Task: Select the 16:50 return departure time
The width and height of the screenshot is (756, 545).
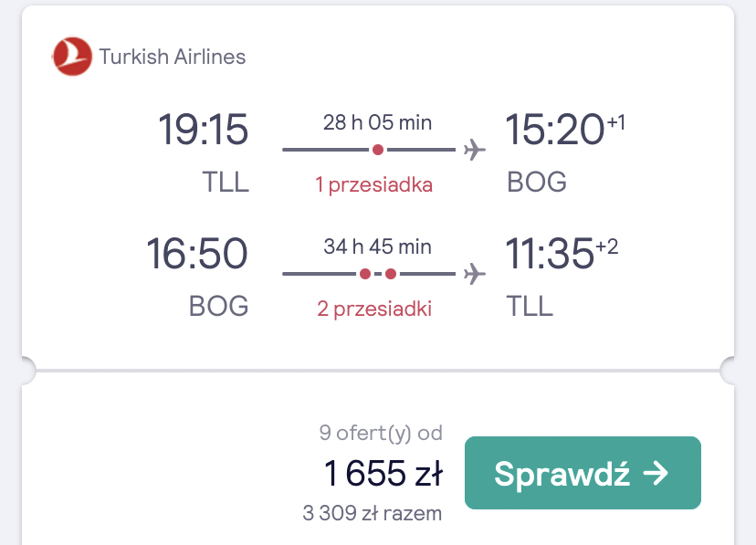Action: 196,254
